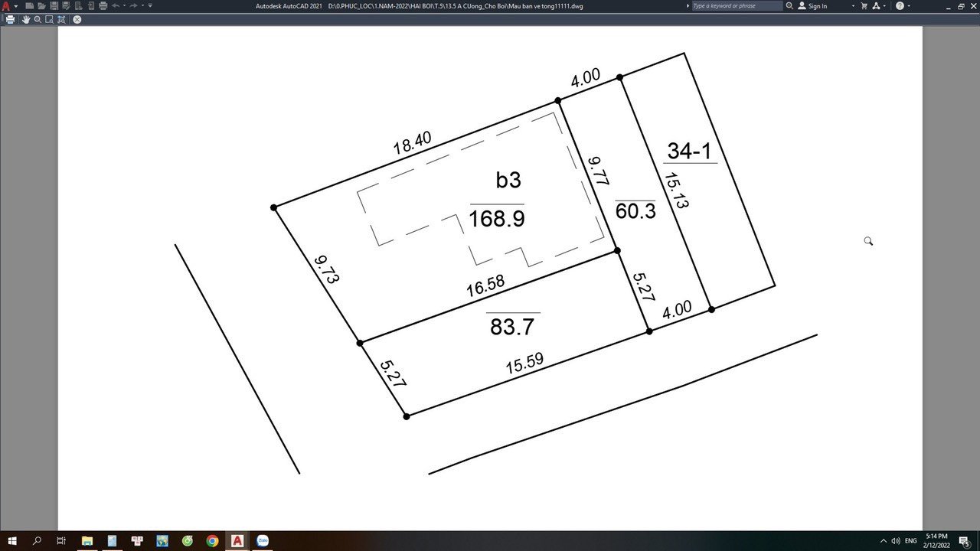Expand the Autodesk icon dropdown arrow
The height and width of the screenshot is (551, 980).
884,5
